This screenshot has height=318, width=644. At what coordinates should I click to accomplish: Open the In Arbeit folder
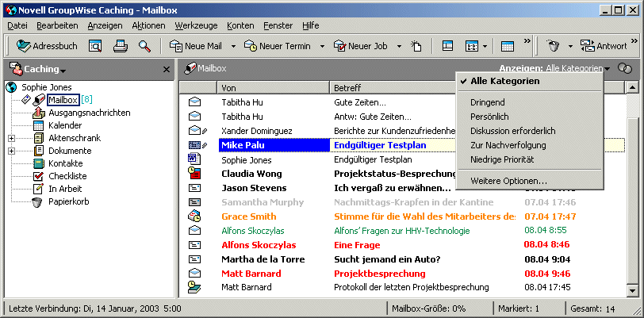click(x=65, y=189)
